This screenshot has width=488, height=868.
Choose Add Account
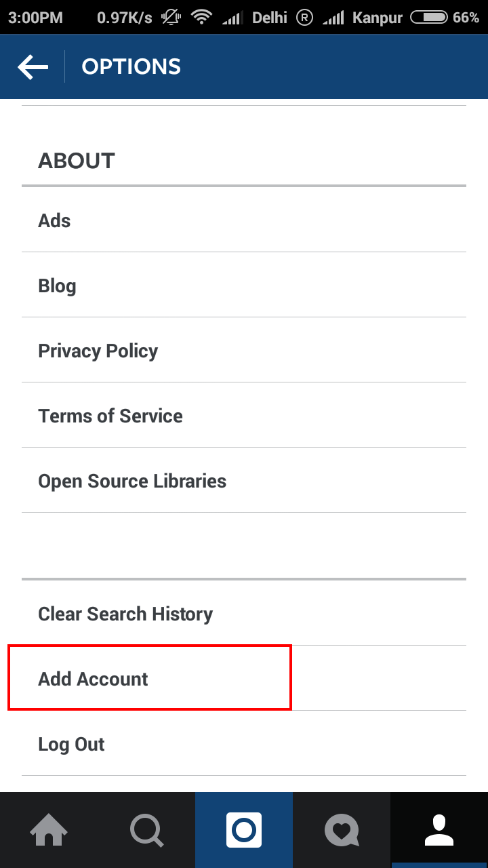[x=244, y=678]
